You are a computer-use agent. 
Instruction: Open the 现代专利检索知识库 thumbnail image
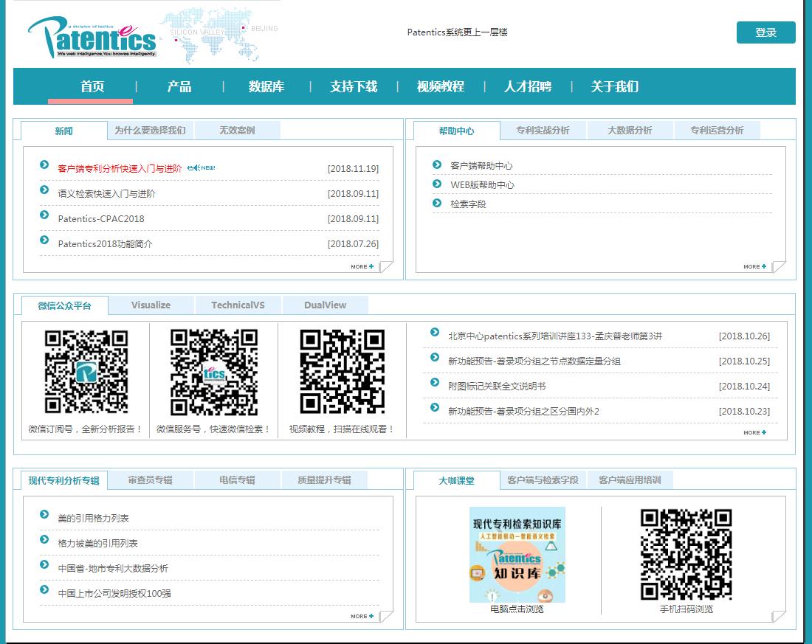tap(517, 555)
